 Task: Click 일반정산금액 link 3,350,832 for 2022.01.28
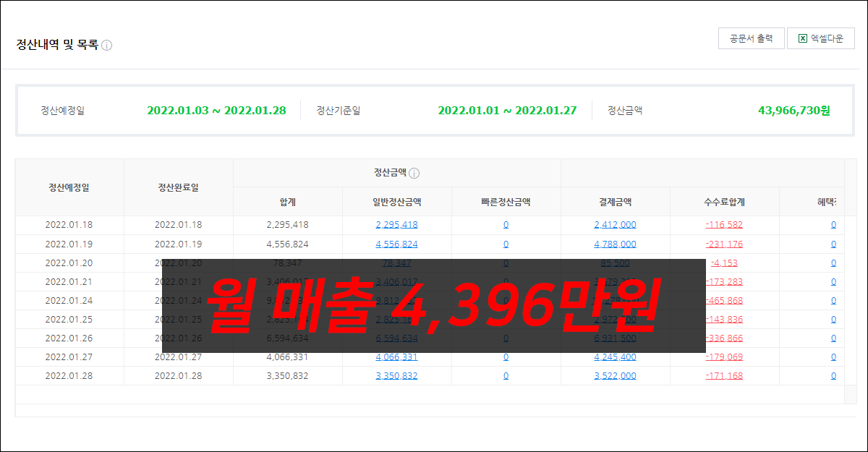coord(396,375)
